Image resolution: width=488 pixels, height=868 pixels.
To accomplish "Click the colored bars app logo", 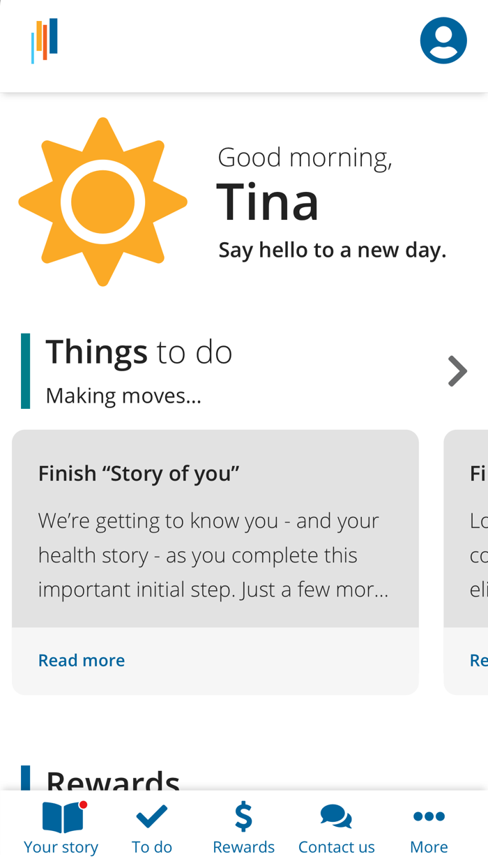I will [45, 40].
